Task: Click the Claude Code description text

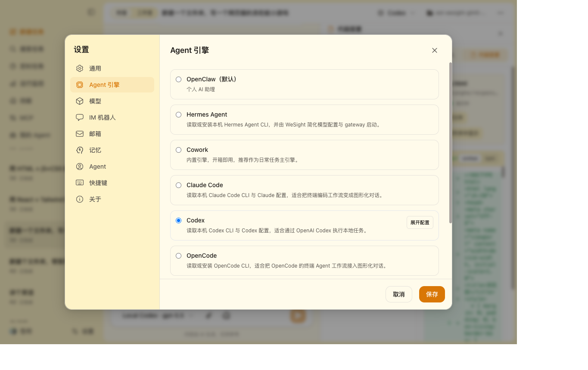Action: [285, 195]
